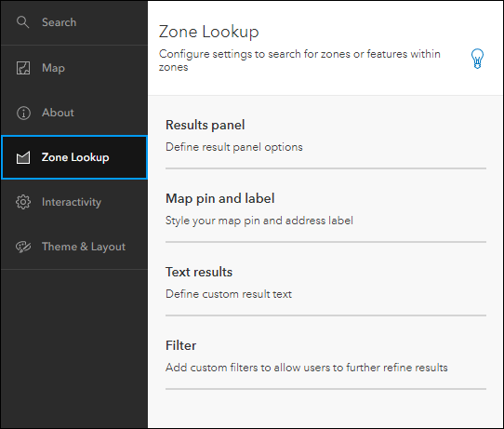This screenshot has height=429, width=504.
Task: Click the Search magnifying glass icon
Action: (x=23, y=22)
